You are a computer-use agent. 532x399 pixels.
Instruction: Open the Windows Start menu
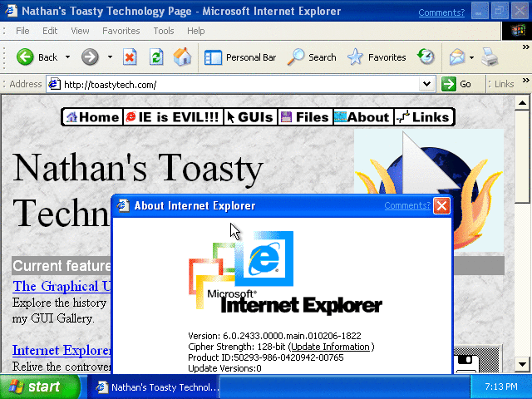tap(40, 387)
